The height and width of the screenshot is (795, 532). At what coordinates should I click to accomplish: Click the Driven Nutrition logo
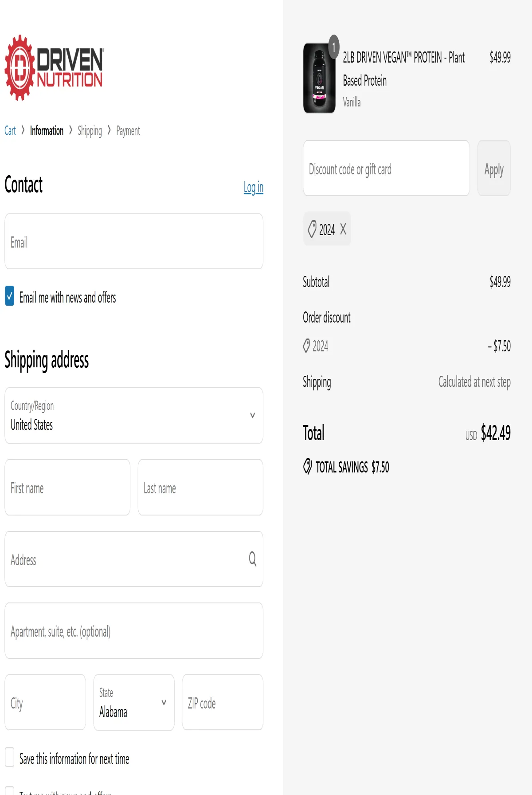pyautogui.click(x=54, y=68)
